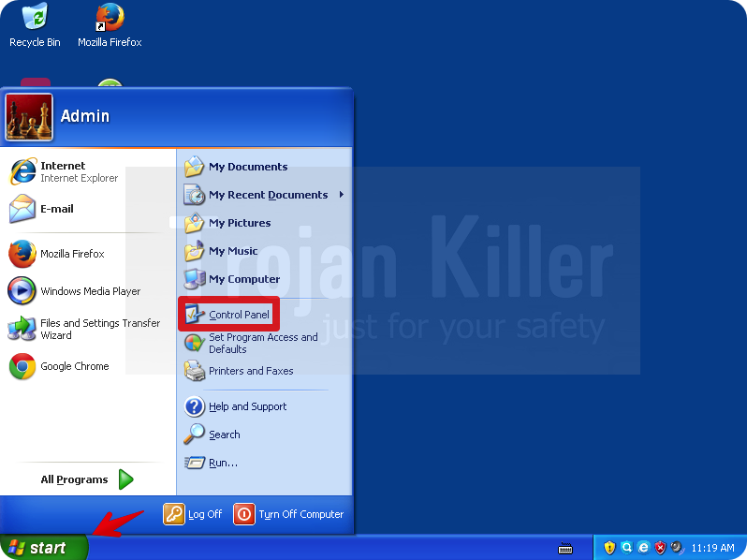
Task: Open Internet Explorer from Start menu
Action: tap(64, 171)
